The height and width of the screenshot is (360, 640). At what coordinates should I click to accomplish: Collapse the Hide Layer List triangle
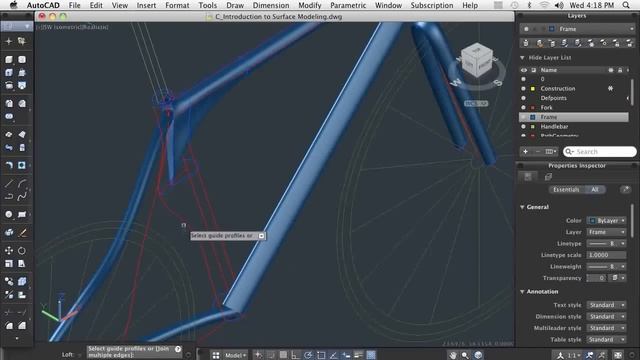(x=522, y=58)
